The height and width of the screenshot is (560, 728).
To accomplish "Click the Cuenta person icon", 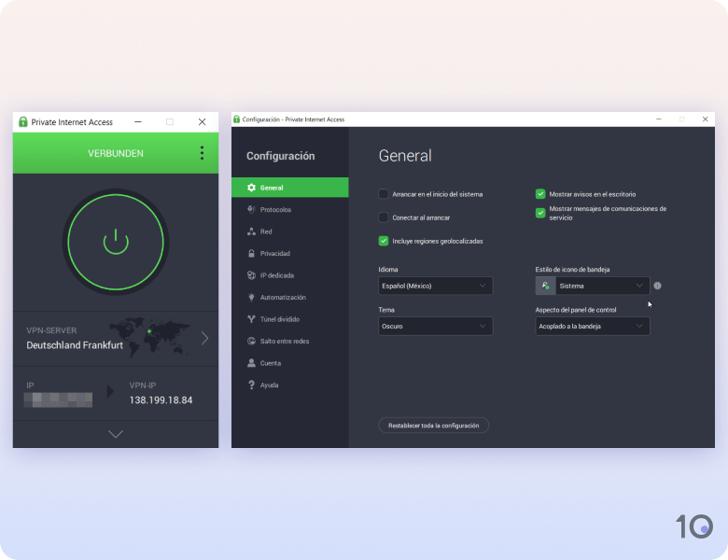I will point(251,363).
